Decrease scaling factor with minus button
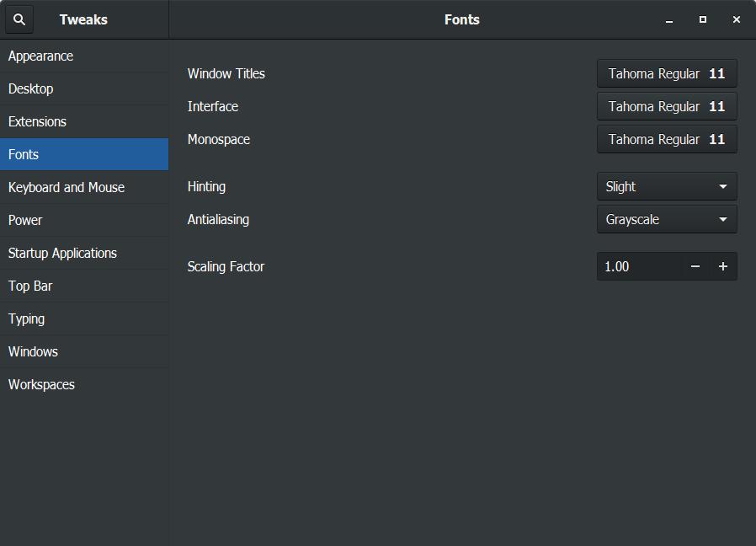 695,266
